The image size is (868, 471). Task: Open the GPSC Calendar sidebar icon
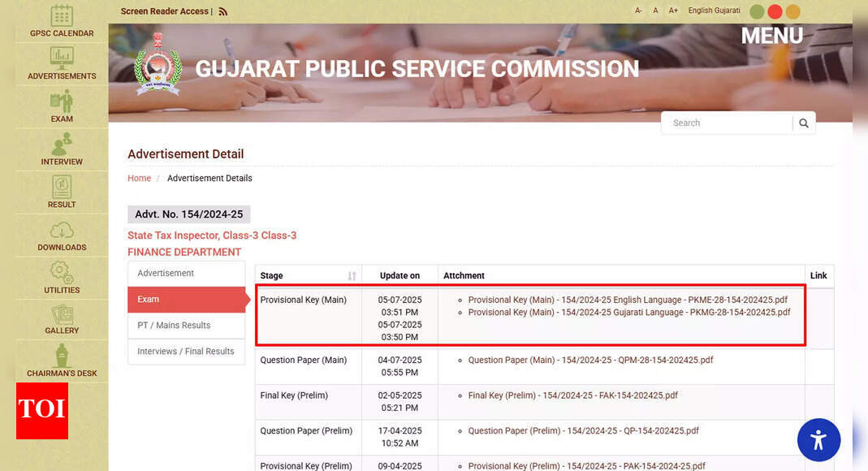point(62,15)
